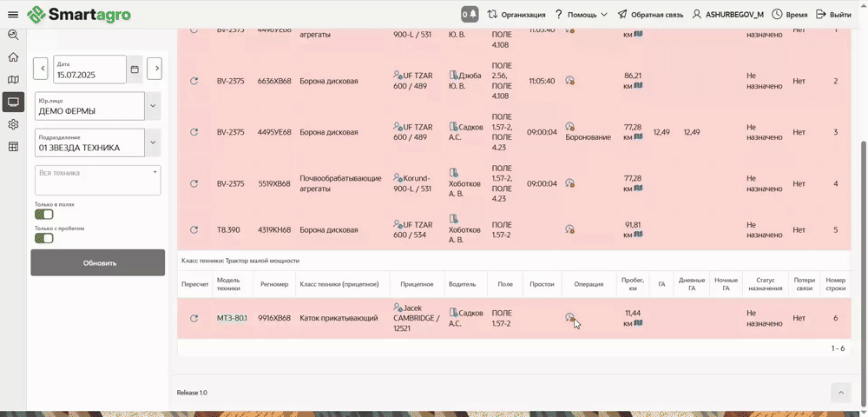Open the settings gear in left sidebar
The image size is (868, 417).
(13, 124)
